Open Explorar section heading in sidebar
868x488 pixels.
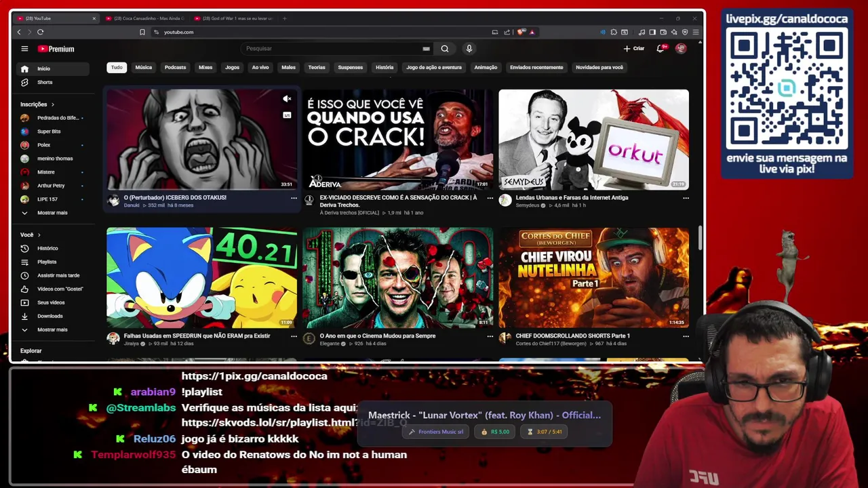(31, 351)
